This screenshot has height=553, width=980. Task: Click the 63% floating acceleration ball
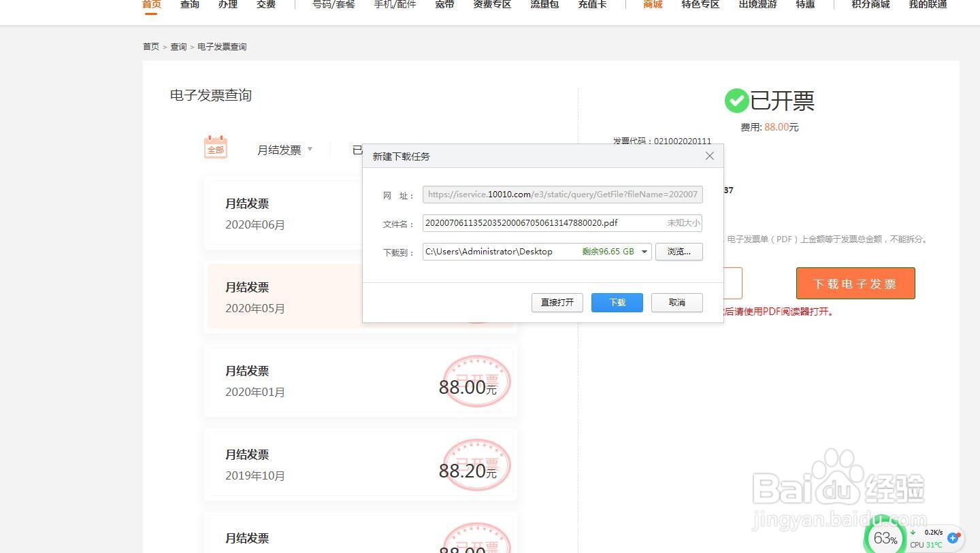[885, 537]
